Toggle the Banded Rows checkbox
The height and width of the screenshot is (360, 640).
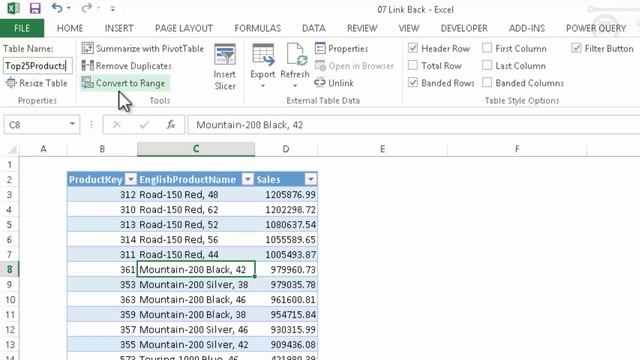click(413, 82)
